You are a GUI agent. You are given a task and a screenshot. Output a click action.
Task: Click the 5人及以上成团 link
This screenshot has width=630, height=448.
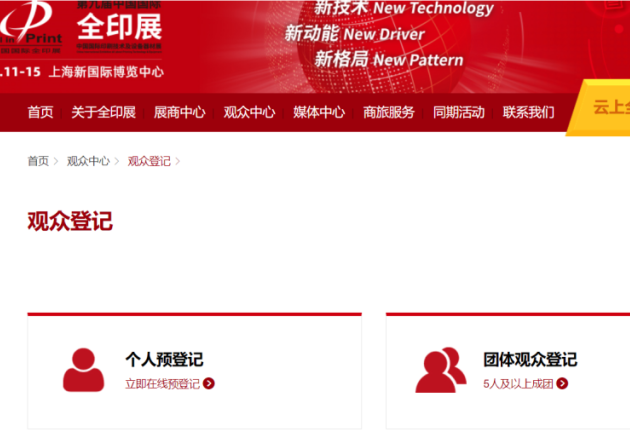(x=519, y=383)
